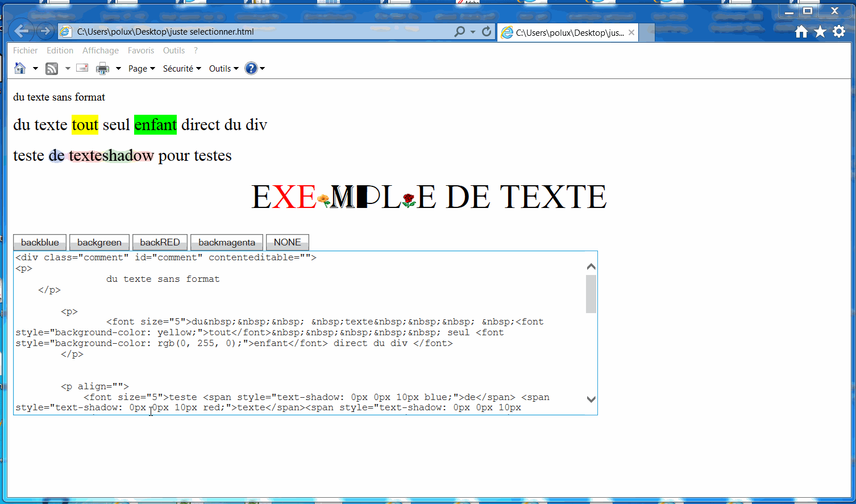Click the Read mail envelope icon

click(82, 68)
